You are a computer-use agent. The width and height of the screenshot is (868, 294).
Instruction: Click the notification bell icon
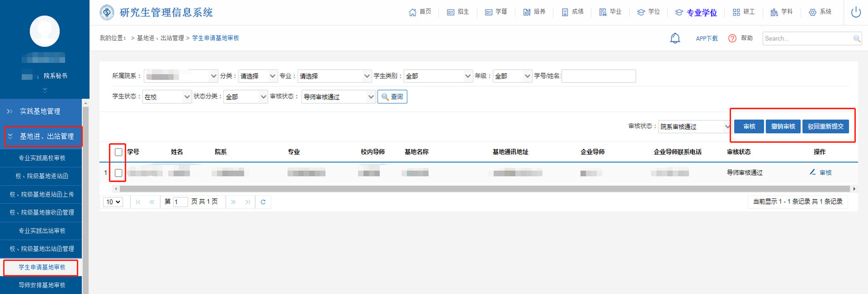pos(675,39)
